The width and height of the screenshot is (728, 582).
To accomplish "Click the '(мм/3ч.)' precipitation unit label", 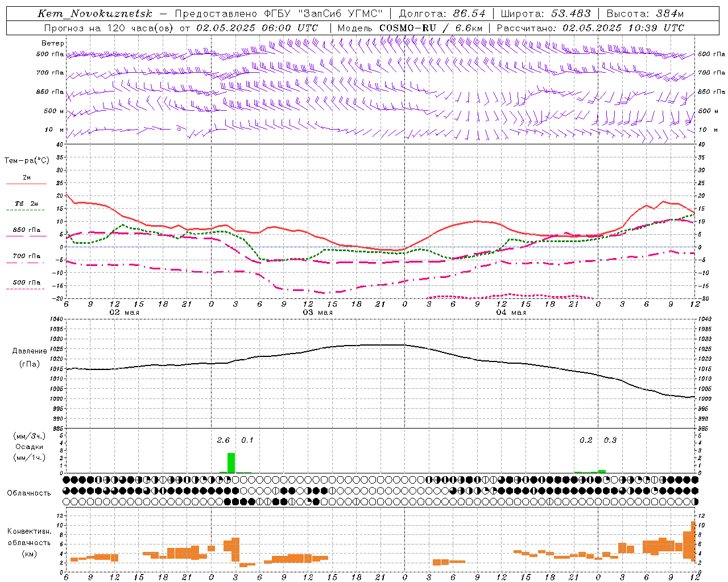I will pos(29,436).
